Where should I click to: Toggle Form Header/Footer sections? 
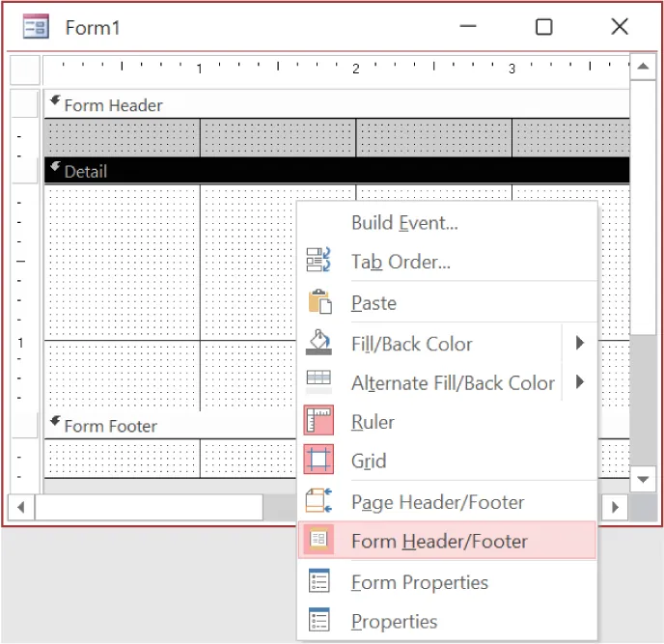pyautogui.click(x=439, y=541)
